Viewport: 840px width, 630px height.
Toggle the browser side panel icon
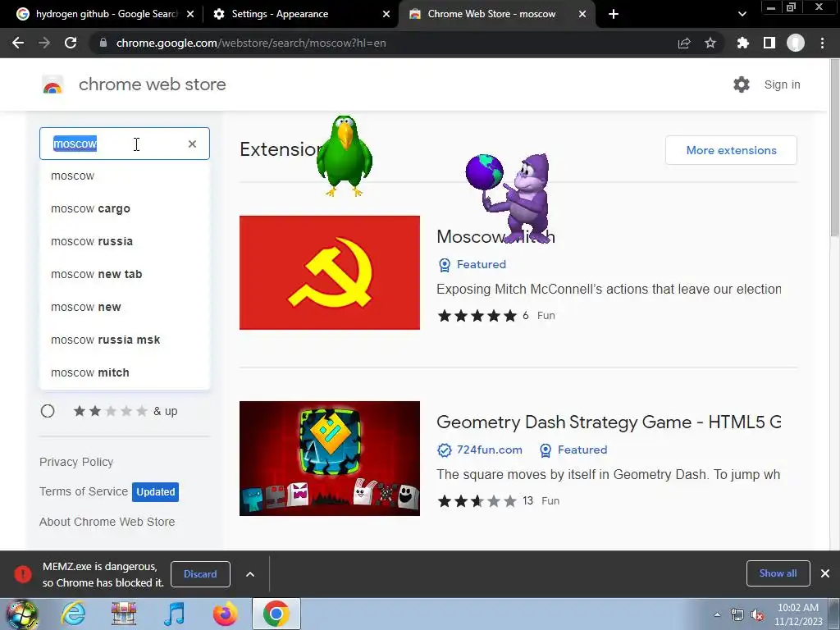[769, 43]
